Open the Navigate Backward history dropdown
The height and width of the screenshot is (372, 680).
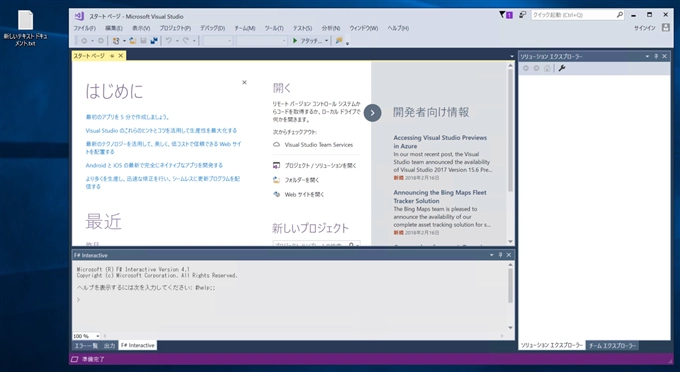92,41
